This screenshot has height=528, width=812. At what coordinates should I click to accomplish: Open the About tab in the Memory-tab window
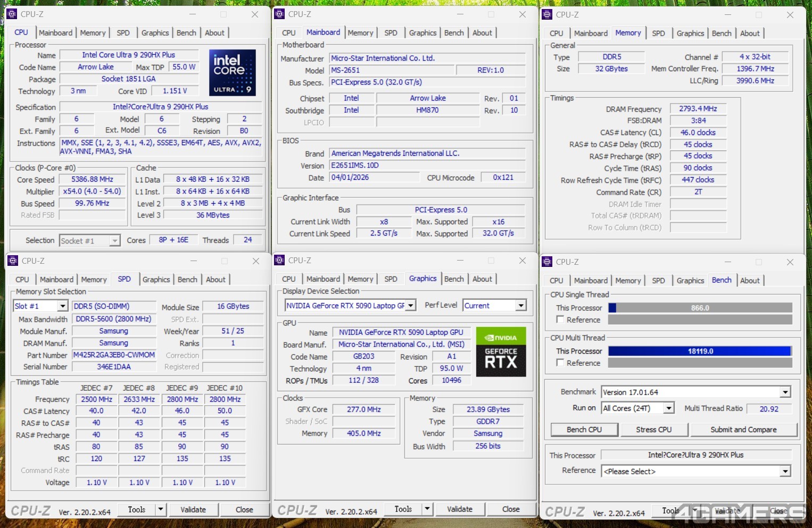pyautogui.click(x=750, y=33)
